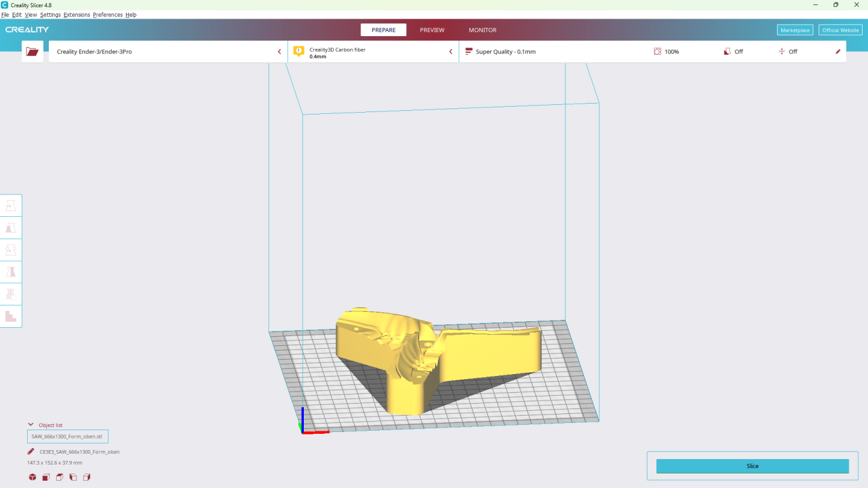Toggle the adhesion setting showing Off

click(788, 52)
